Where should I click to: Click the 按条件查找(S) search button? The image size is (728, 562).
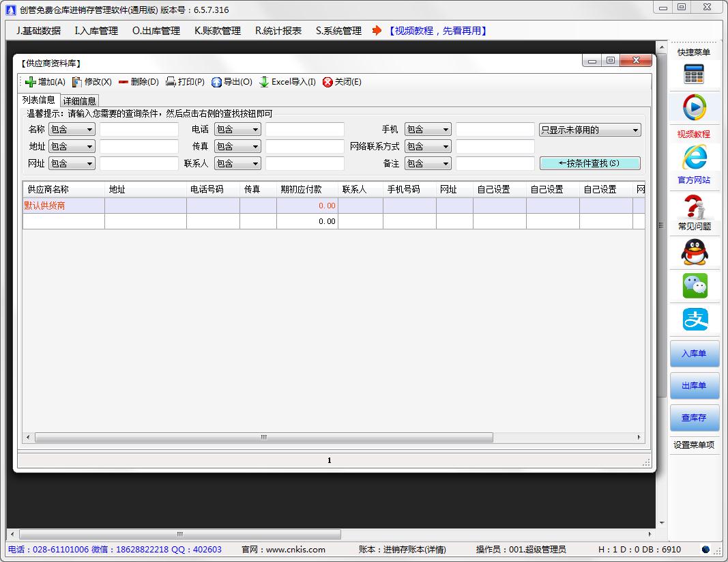589,163
